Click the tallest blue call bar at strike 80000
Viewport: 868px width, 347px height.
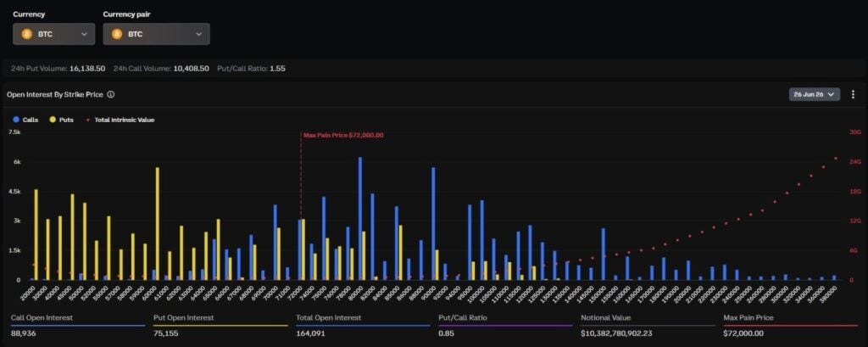[x=359, y=218]
